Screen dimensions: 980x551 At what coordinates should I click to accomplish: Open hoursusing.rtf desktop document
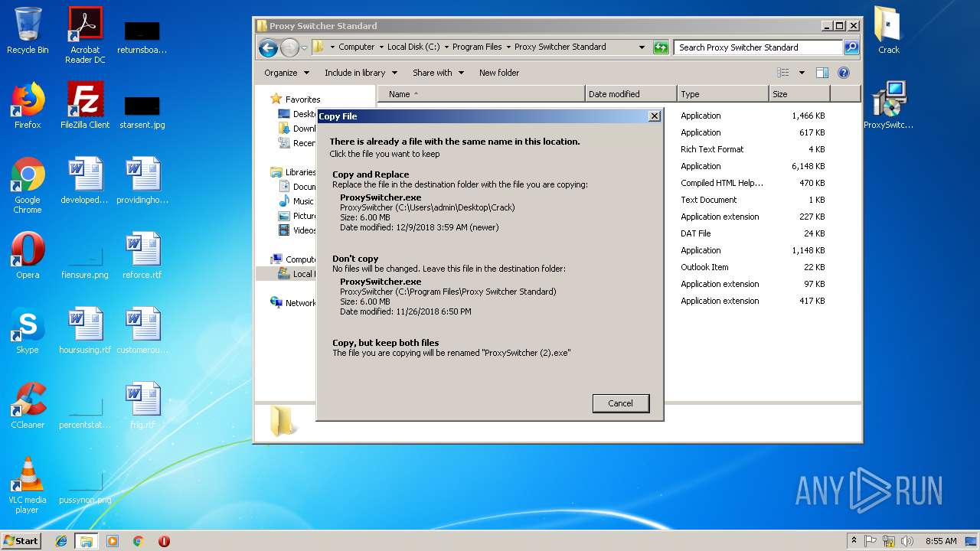(x=85, y=331)
